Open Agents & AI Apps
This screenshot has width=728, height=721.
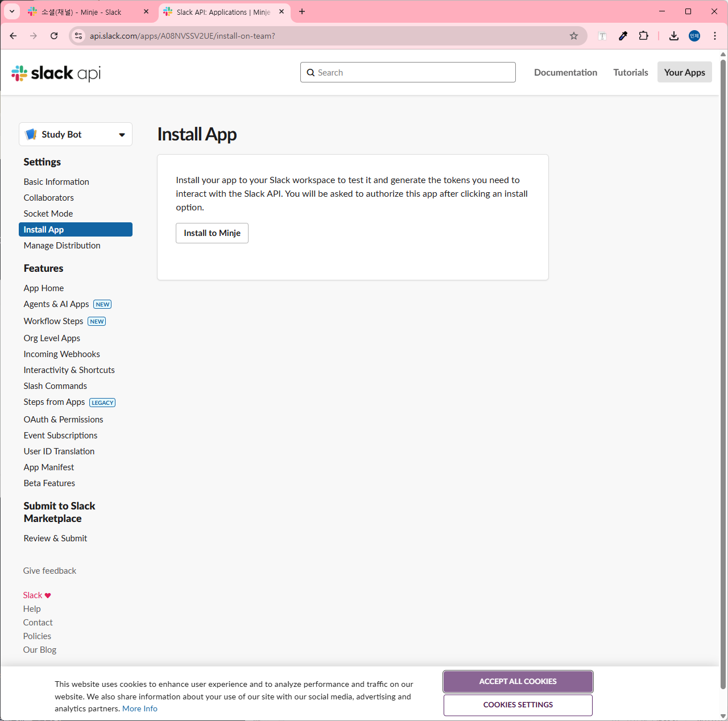click(x=56, y=304)
